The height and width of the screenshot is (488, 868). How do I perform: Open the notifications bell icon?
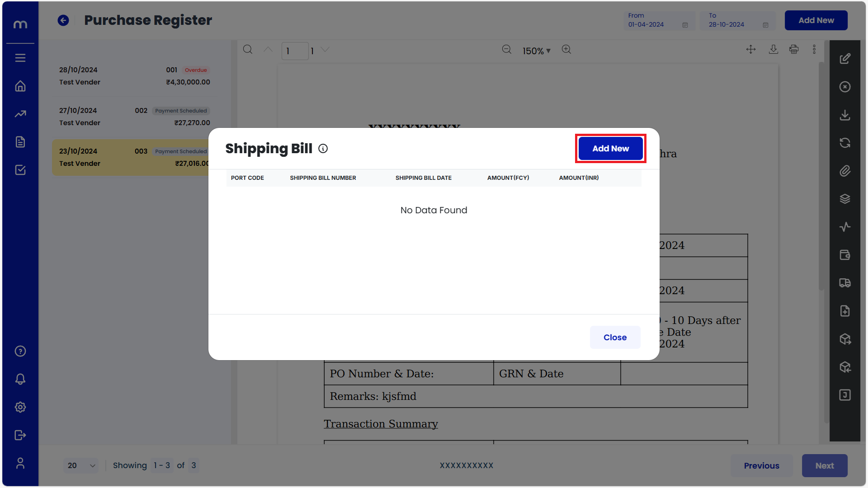[20, 379]
